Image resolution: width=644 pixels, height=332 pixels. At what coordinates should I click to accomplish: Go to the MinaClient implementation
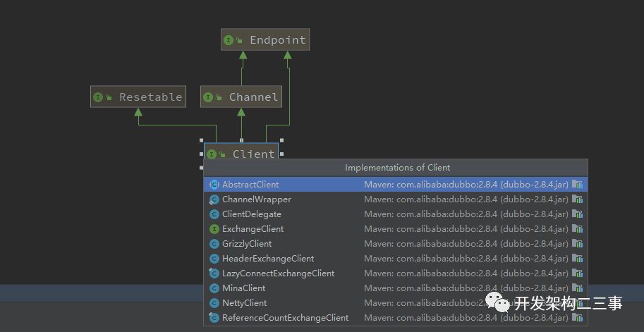243,288
